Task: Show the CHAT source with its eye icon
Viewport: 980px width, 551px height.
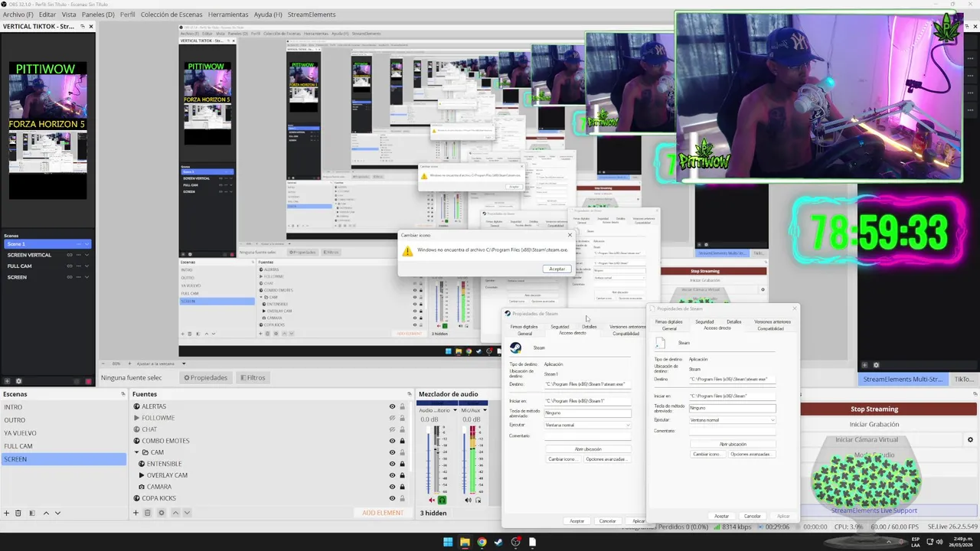Action: click(x=392, y=429)
